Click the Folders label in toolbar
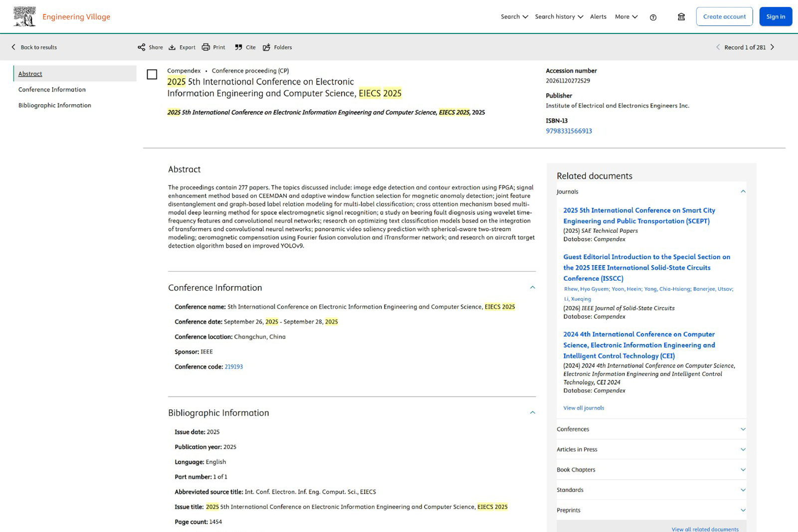This screenshot has width=798, height=532. 283,47
